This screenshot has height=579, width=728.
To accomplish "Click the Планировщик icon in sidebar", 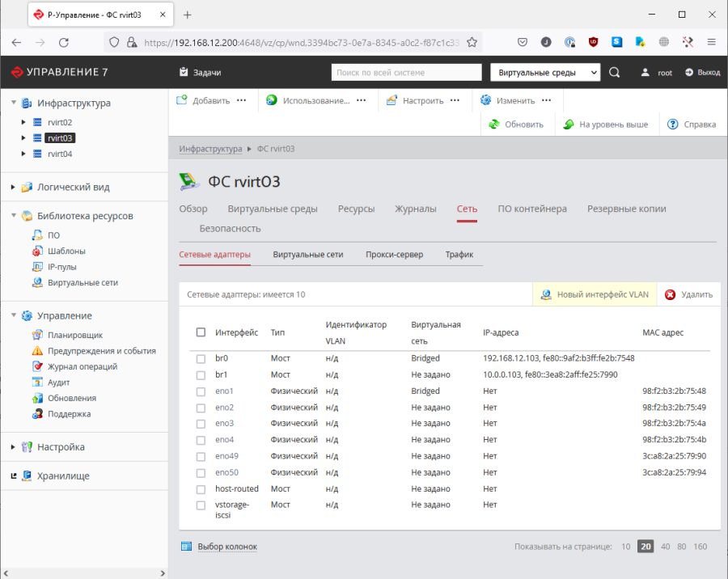I will tap(37, 335).
